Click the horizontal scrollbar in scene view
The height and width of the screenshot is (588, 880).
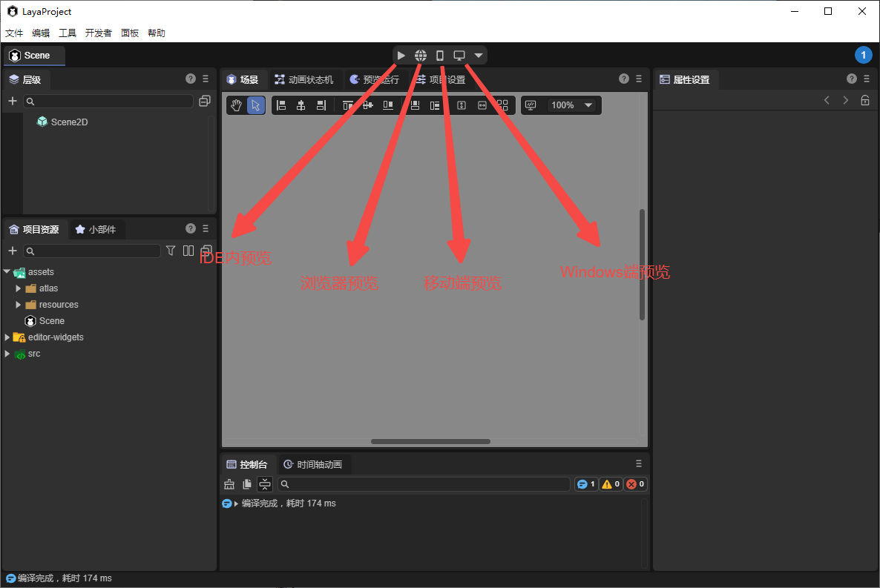coord(430,441)
